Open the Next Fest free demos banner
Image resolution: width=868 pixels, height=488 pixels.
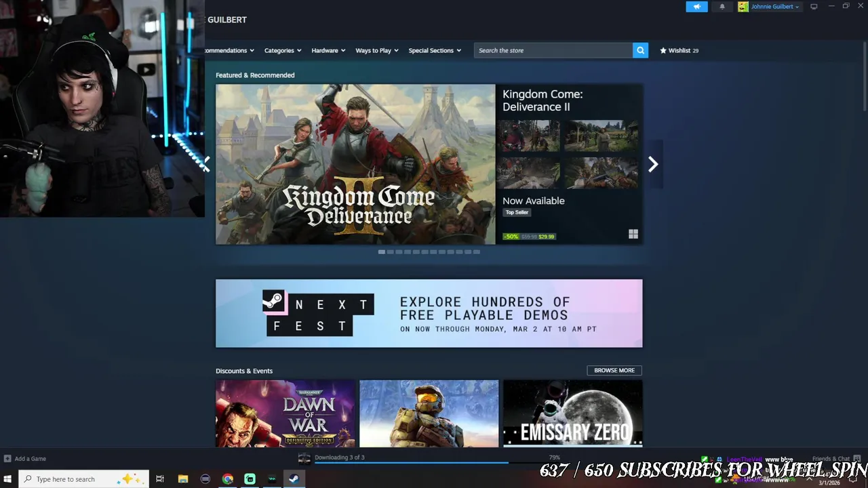[429, 313]
